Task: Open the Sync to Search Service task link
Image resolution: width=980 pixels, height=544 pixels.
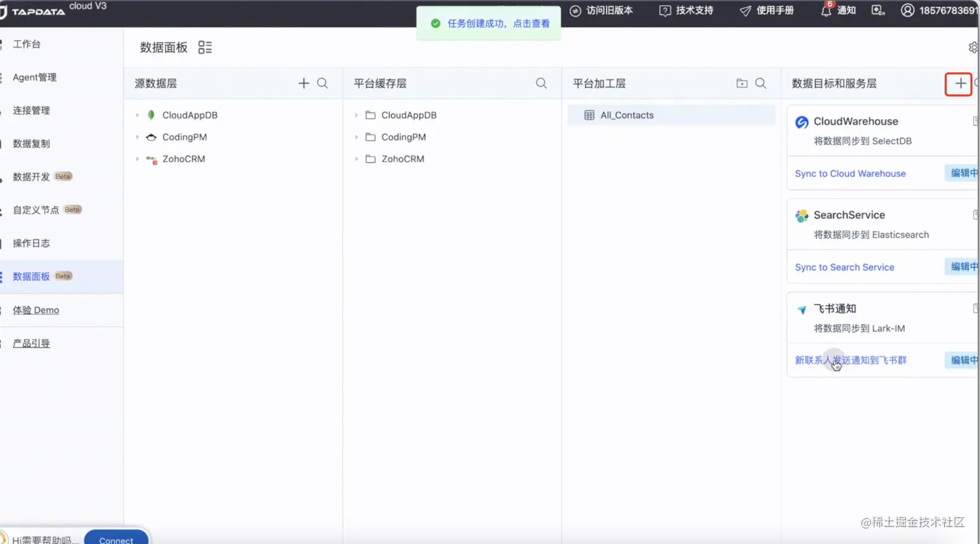Action: 844,267
